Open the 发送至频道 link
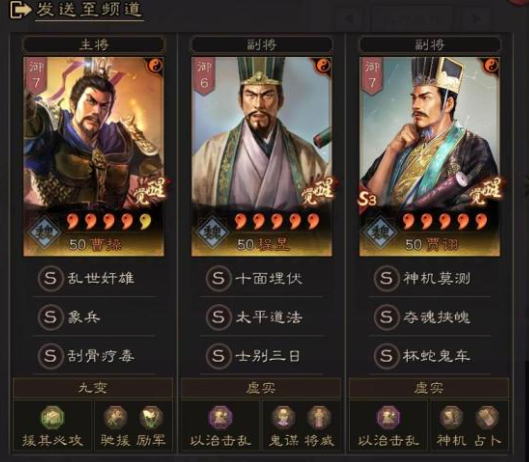 point(89,10)
